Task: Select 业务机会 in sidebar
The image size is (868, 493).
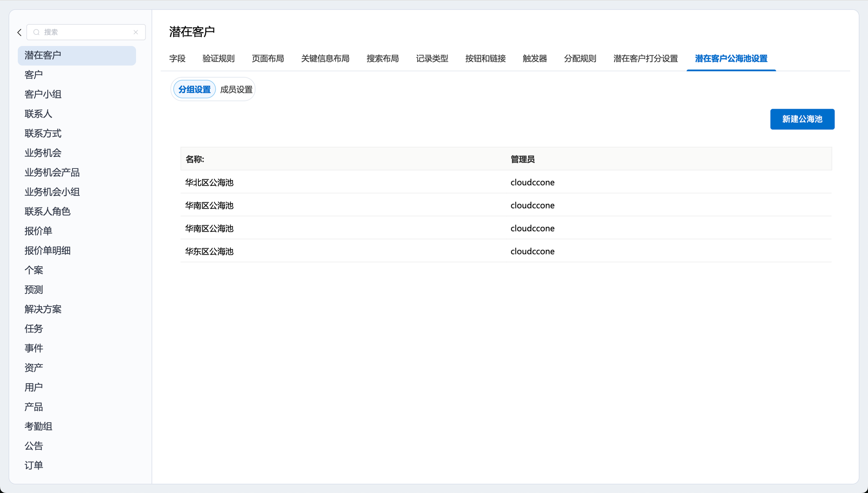Action: [43, 153]
